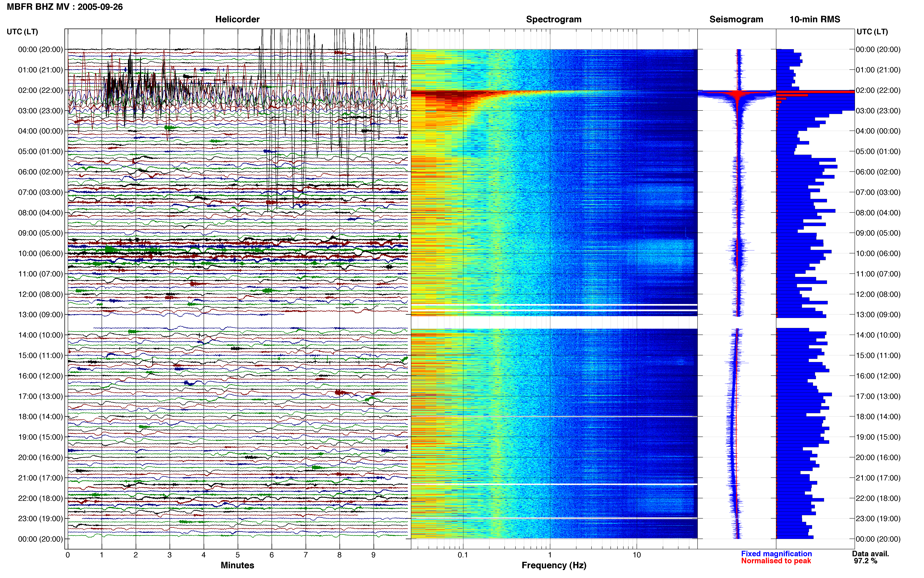Select the 'Spectrogram' panel heading
This screenshot has height=578, width=924.
coord(554,20)
